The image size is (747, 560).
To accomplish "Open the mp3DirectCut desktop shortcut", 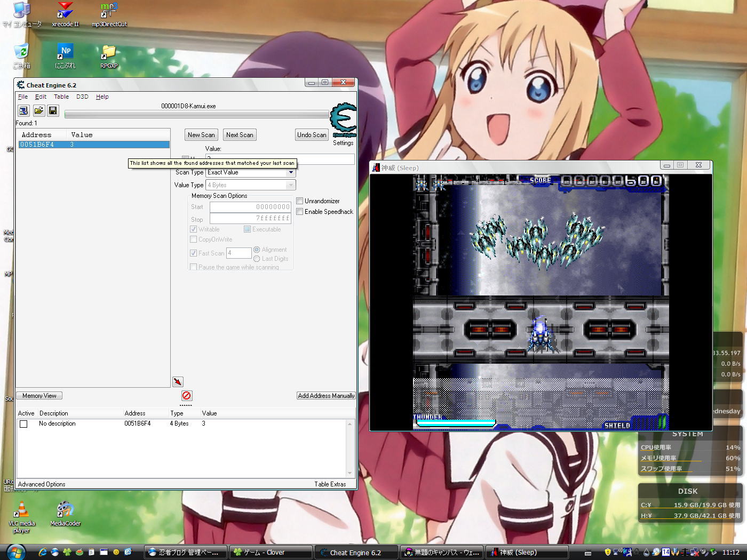I will (x=109, y=15).
